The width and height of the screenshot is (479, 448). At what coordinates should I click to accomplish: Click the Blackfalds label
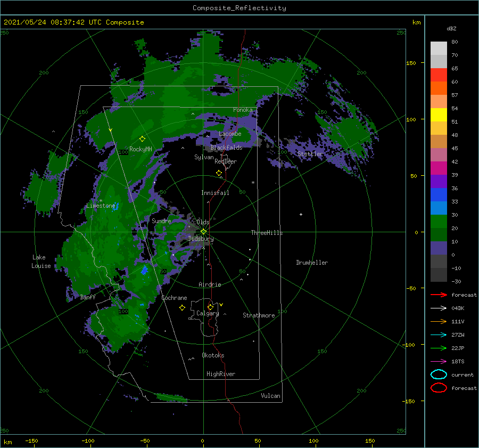pyautogui.click(x=226, y=148)
